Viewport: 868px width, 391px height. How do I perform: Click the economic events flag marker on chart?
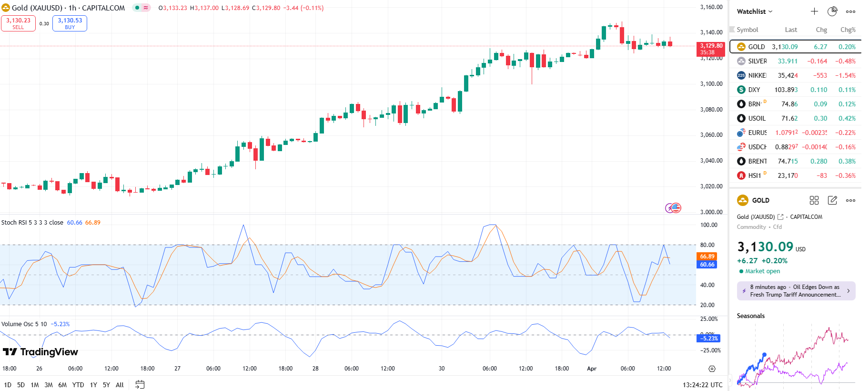click(x=676, y=208)
